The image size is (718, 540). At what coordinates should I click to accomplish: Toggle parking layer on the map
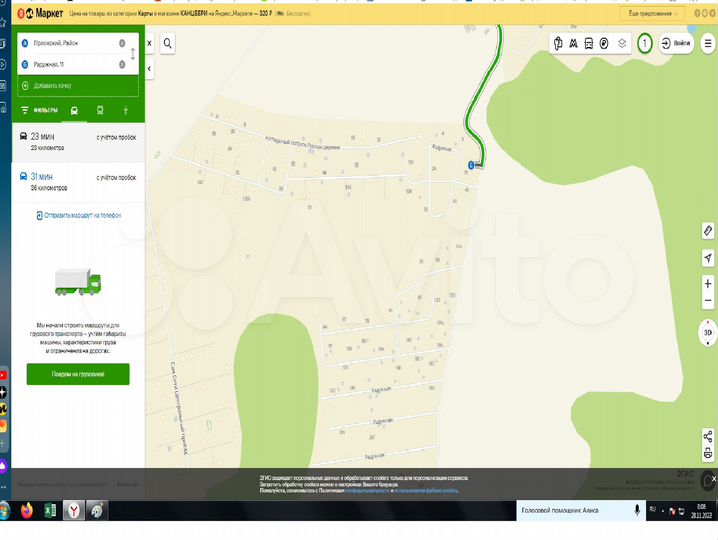pyautogui.click(x=604, y=43)
